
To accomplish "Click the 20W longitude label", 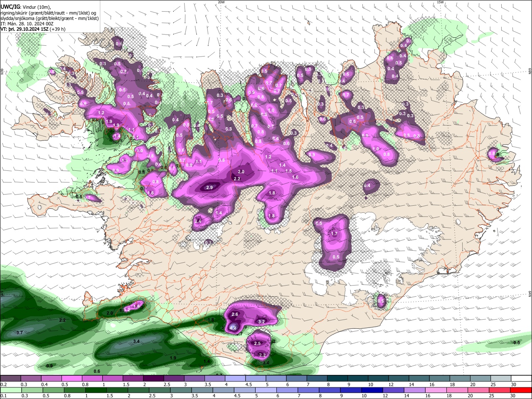I will click(221, 2).
